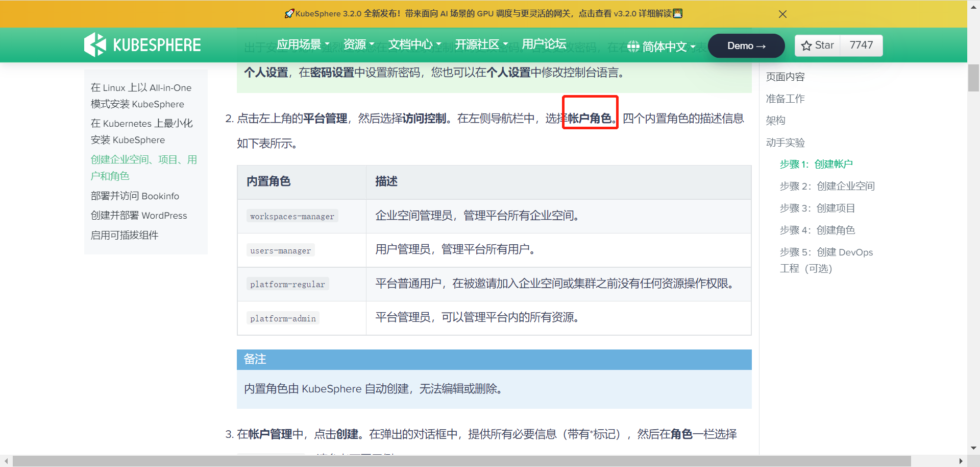980x467 pixels.
Task: Open 创建并部署 WordPress in sidebar
Action: 139,216
